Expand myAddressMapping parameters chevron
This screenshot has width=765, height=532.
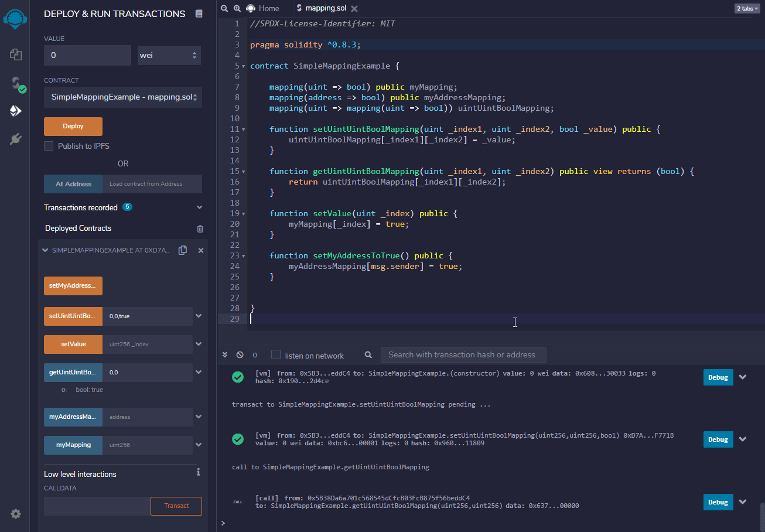coord(199,417)
